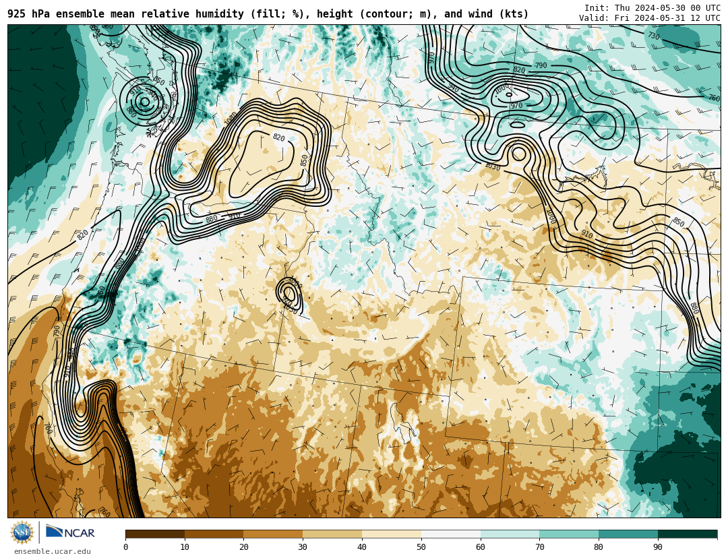
Task: Click the 760 contour label at right edge
Action: point(714,98)
